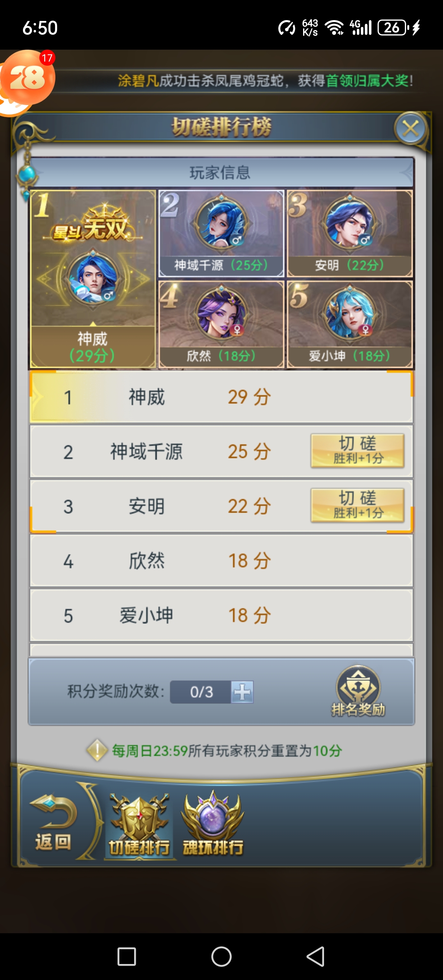Select the 爱小坤 avatar portrait
The width and height of the screenshot is (443, 980).
tap(350, 313)
